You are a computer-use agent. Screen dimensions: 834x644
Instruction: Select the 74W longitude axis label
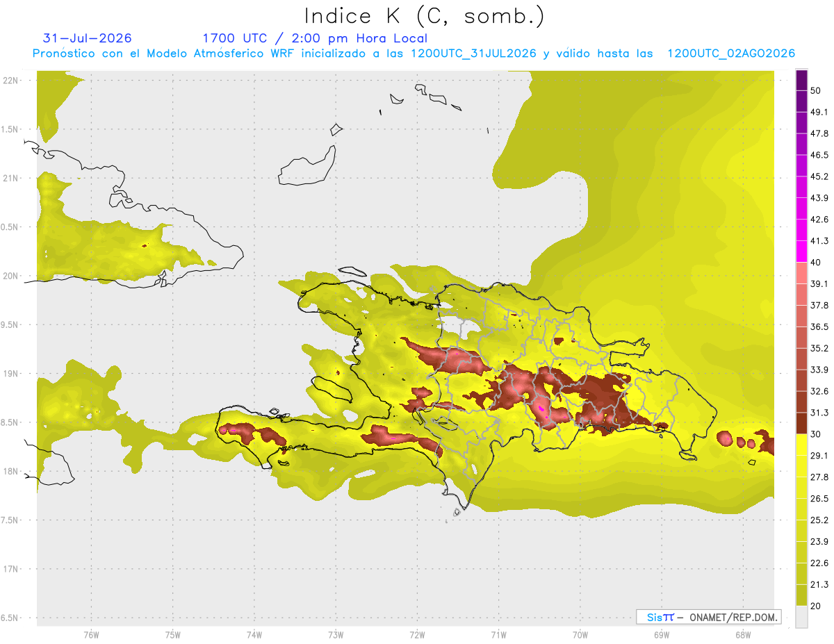pos(254,634)
